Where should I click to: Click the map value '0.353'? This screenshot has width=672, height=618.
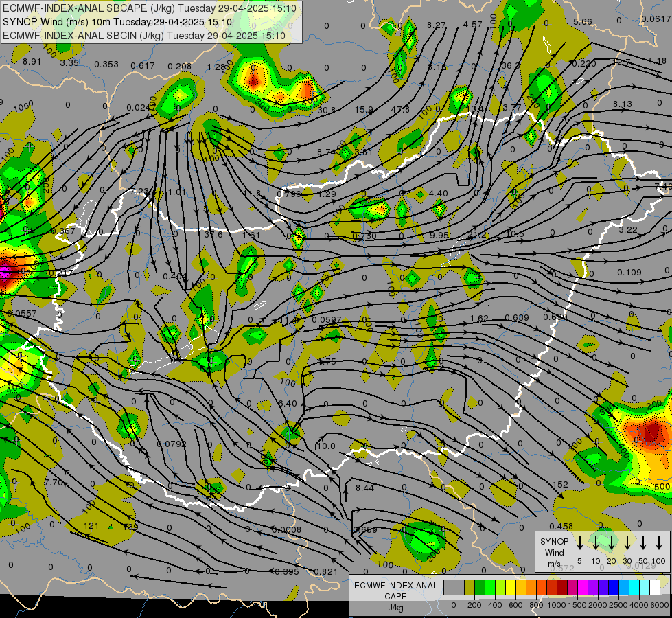coord(106,64)
